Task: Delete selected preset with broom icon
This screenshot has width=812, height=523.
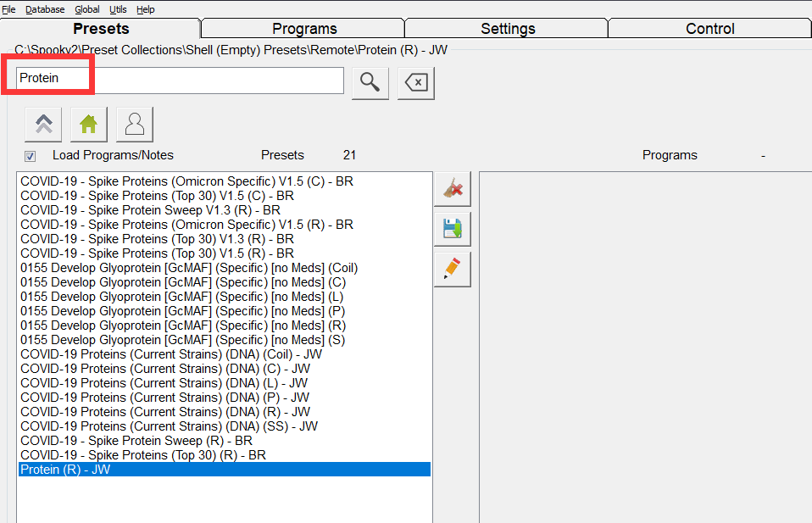Action: pos(452,188)
